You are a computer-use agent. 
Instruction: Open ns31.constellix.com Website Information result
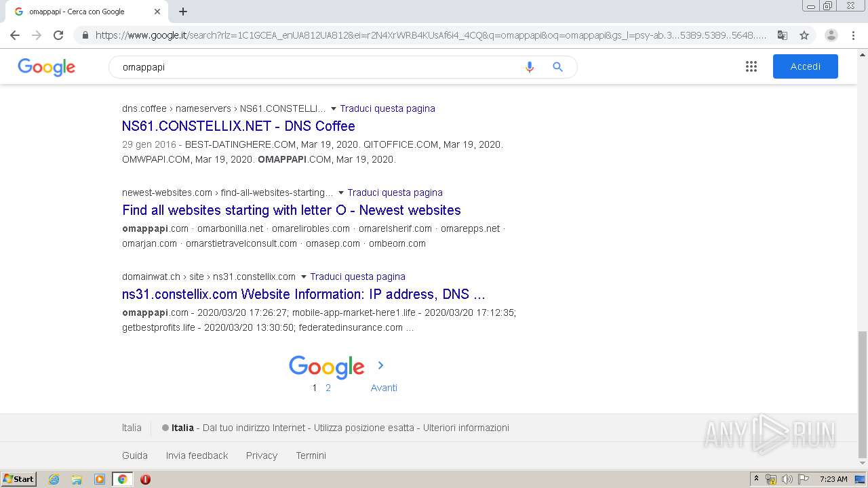pos(304,294)
